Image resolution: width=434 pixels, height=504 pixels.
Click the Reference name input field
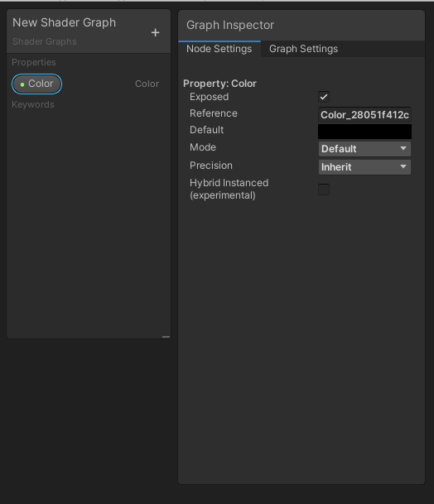pyautogui.click(x=364, y=115)
